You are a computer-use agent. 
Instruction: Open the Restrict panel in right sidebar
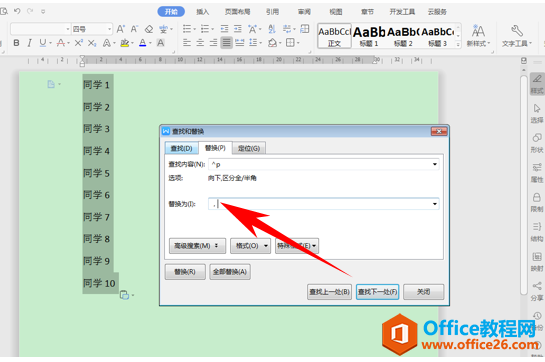point(537,202)
